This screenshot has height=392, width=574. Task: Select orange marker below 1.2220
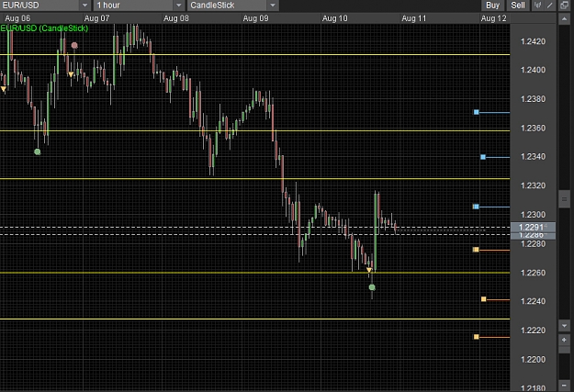pos(477,337)
